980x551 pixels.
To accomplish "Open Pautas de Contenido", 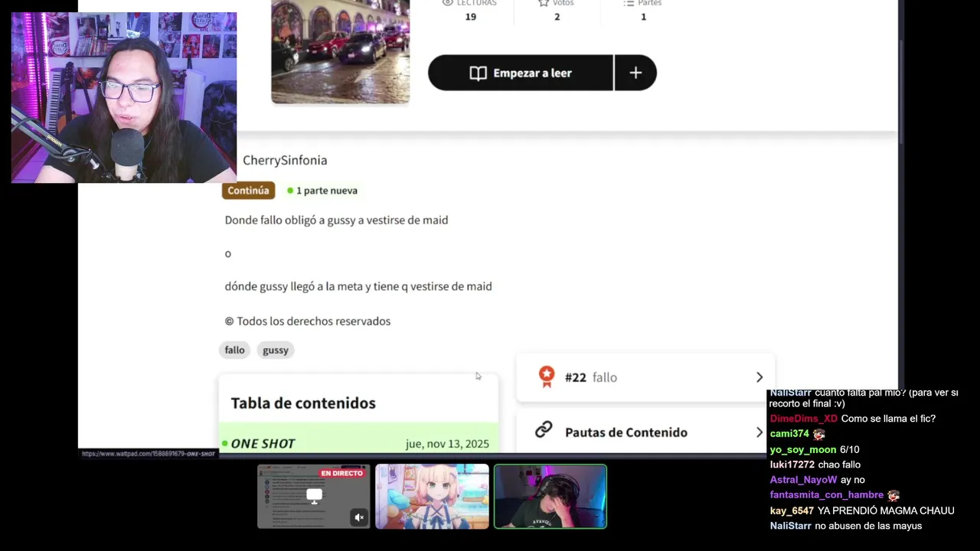I will pyautogui.click(x=645, y=432).
